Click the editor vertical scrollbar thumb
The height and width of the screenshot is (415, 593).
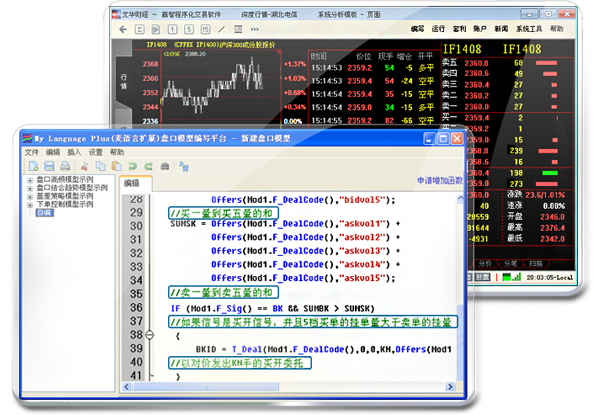(x=460, y=342)
